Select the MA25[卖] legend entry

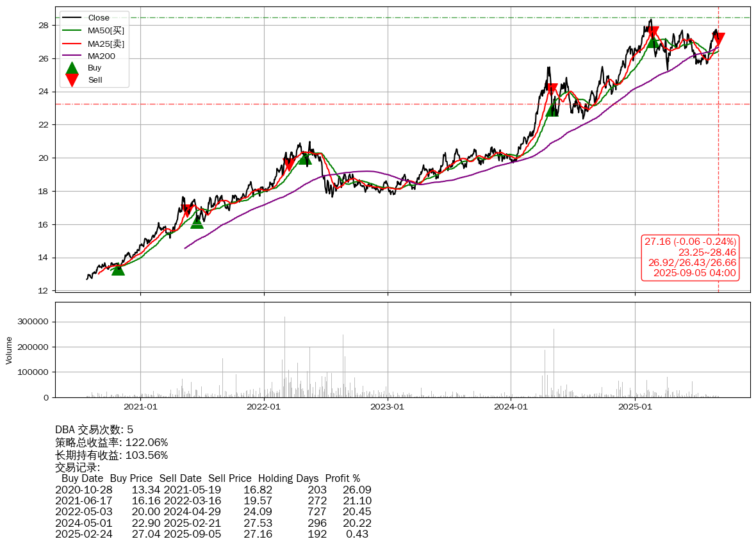(106, 44)
